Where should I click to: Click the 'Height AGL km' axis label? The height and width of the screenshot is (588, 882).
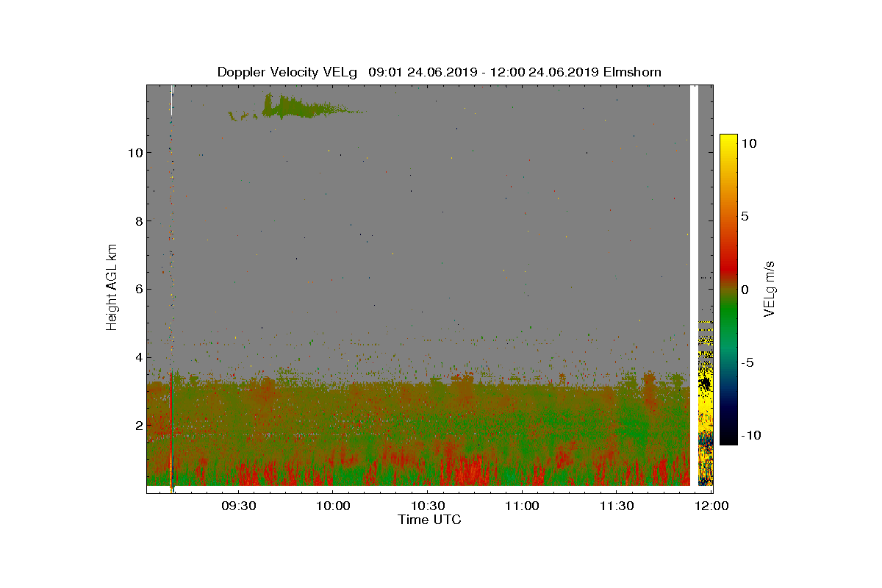[x=112, y=287]
